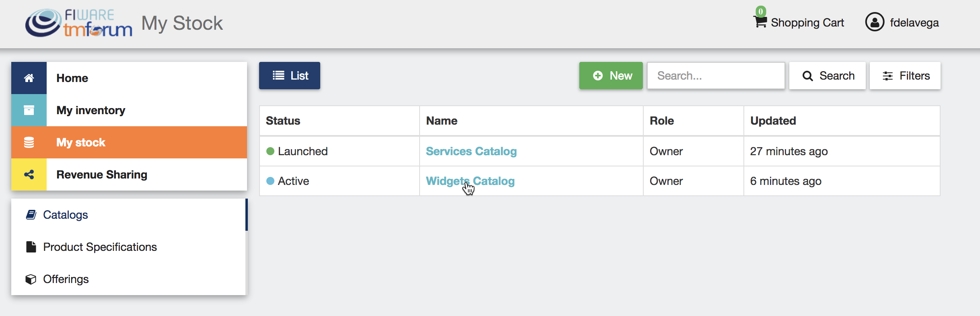Image resolution: width=980 pixels, height=316 pixels.
Task: Open the Filters options
Action: tap(905, 76)
